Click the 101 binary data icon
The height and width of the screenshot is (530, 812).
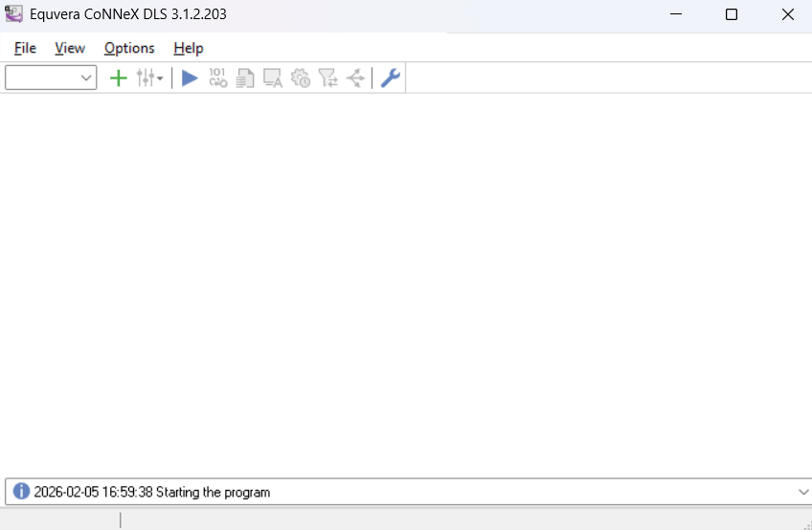tap(217, 78)
